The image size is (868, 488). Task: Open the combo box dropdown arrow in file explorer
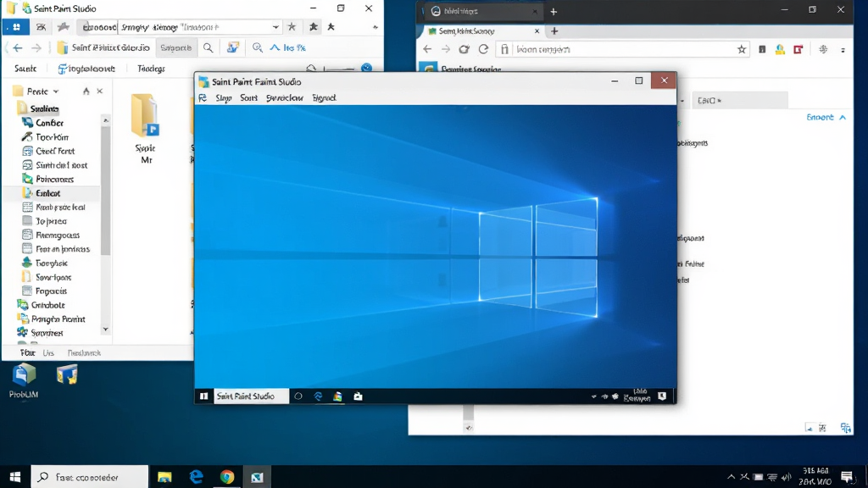coord(275,26)
